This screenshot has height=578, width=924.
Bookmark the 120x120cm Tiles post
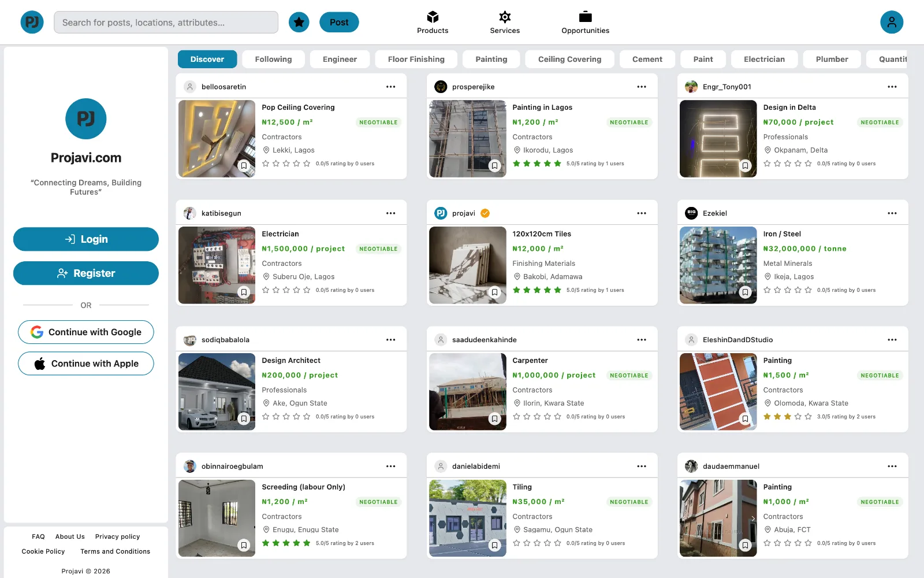(494, 292)
